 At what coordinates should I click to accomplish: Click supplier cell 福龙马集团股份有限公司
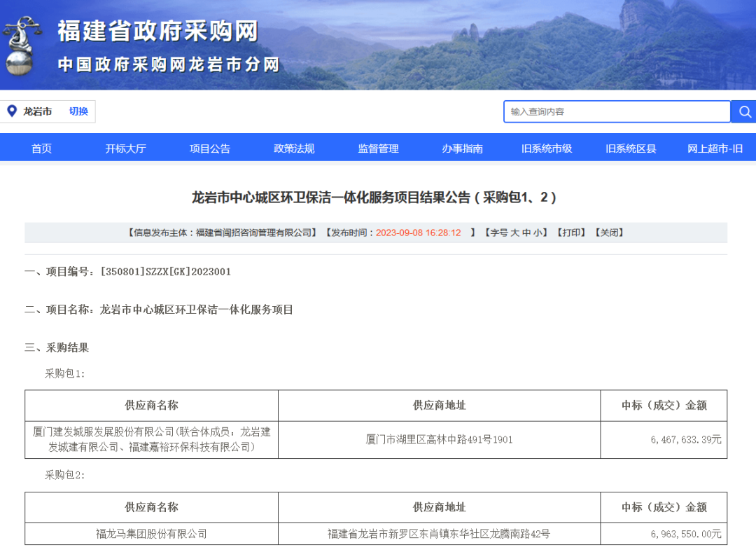point(151,534)
